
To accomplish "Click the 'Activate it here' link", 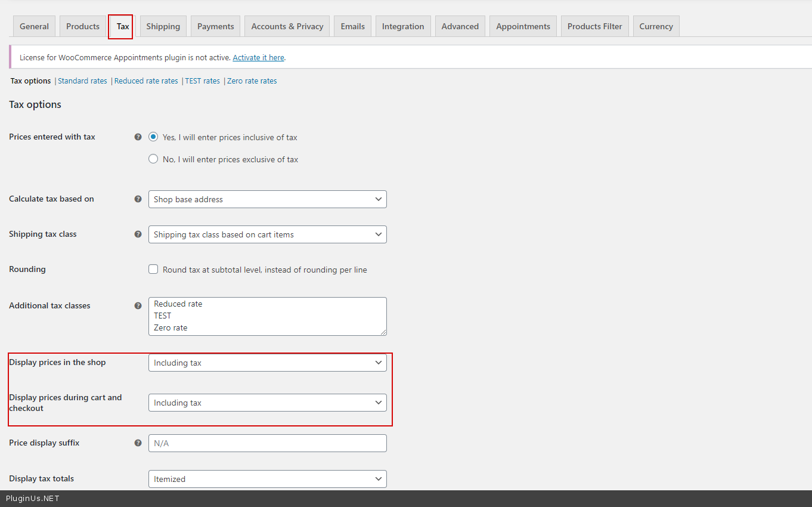I will (258, 58).
